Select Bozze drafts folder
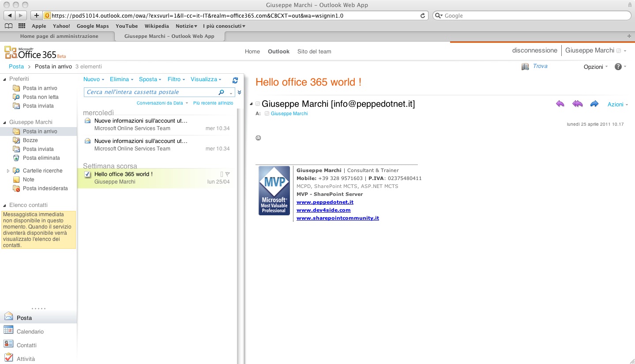Screen dimensions: 635x364 [x=30, y=140]
